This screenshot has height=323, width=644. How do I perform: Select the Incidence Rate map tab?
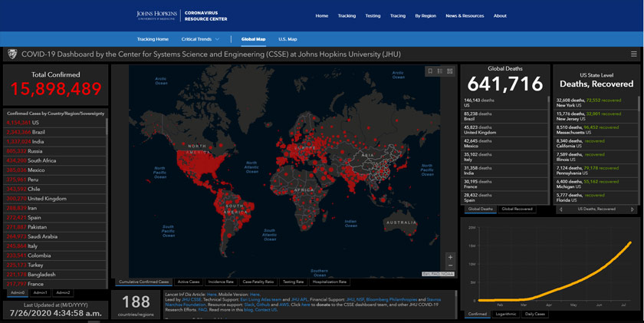[222, 282]
